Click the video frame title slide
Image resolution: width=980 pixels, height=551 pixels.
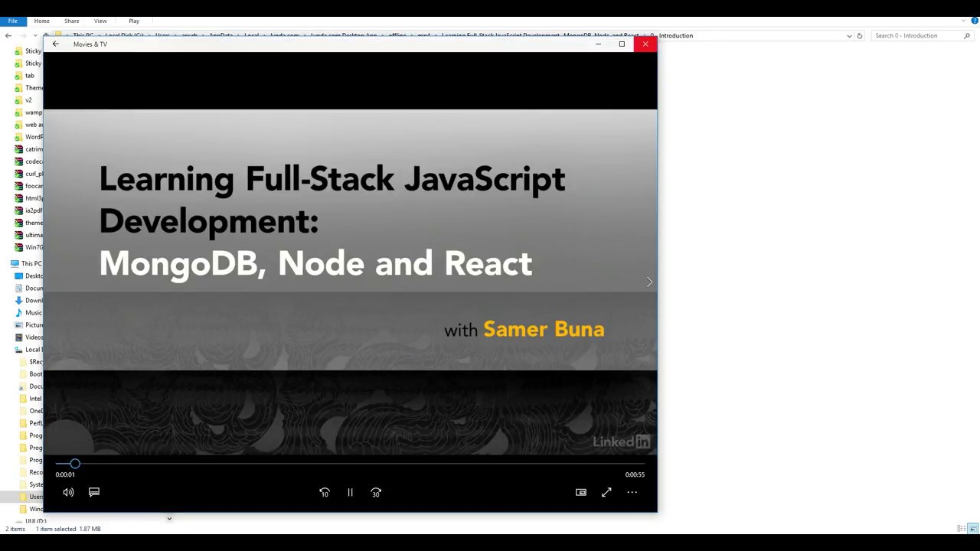(350, 282)
